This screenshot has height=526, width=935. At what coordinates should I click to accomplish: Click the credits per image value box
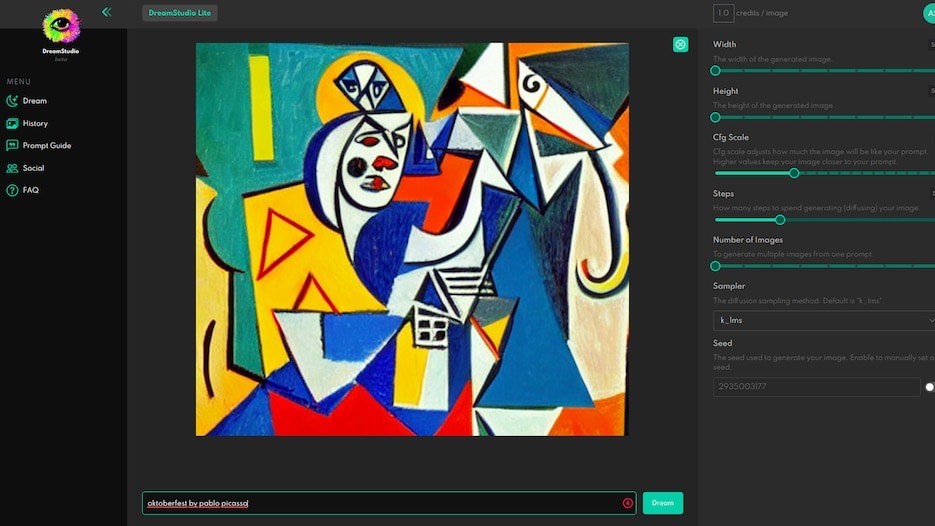click(x=723, y=13)
